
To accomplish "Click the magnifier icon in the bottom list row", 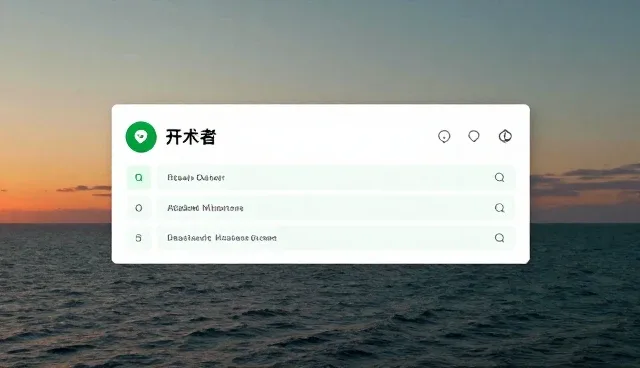I will pos(500,238).
